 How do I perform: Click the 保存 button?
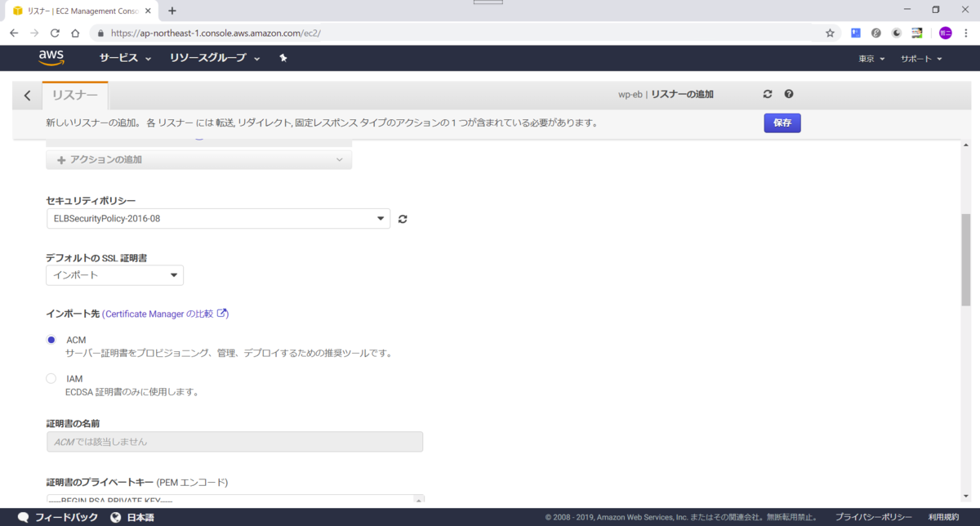[782, 123]
